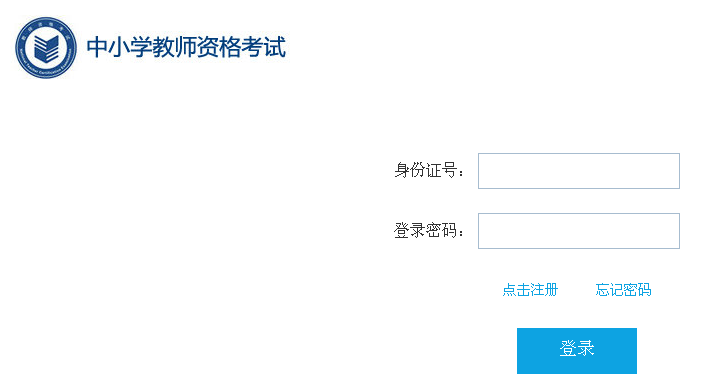Click the site header title beside the logo

click(186, 47)
